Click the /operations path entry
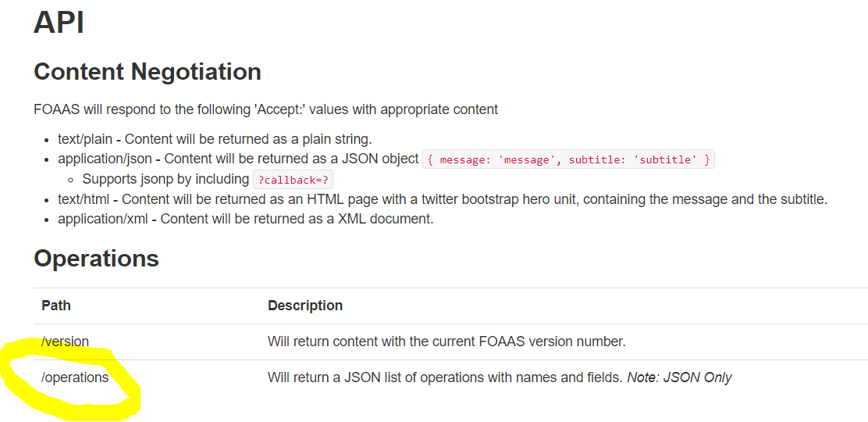The image size is (868, 422). pos(75,377)
